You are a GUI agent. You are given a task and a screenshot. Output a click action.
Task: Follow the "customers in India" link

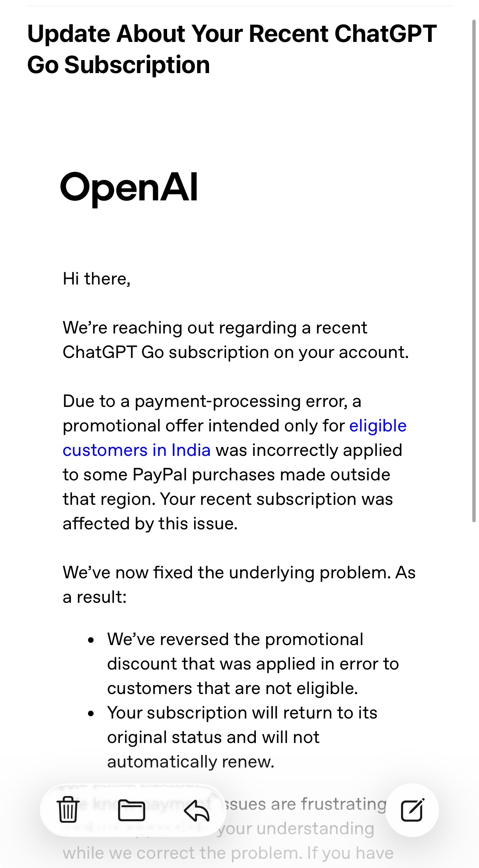click(x=137, y=450)
